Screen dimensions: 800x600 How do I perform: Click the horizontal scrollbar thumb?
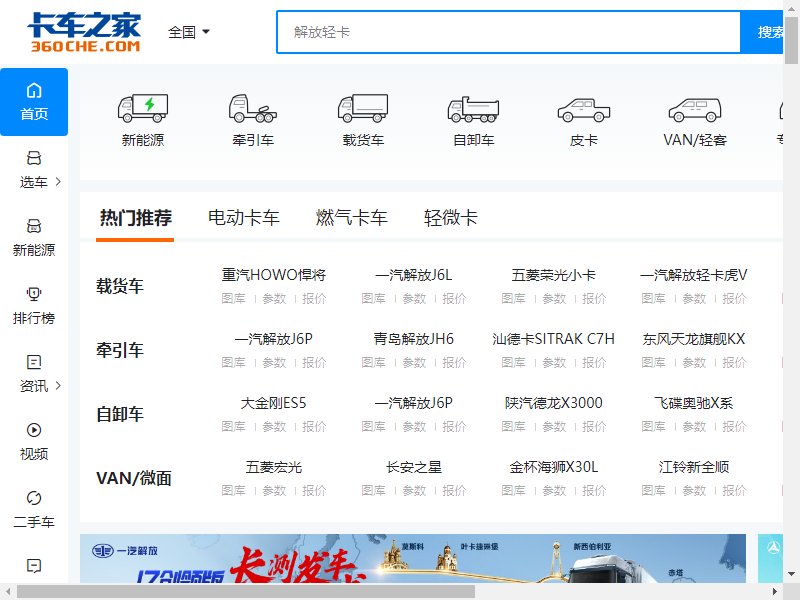click(x=246, y=592)
